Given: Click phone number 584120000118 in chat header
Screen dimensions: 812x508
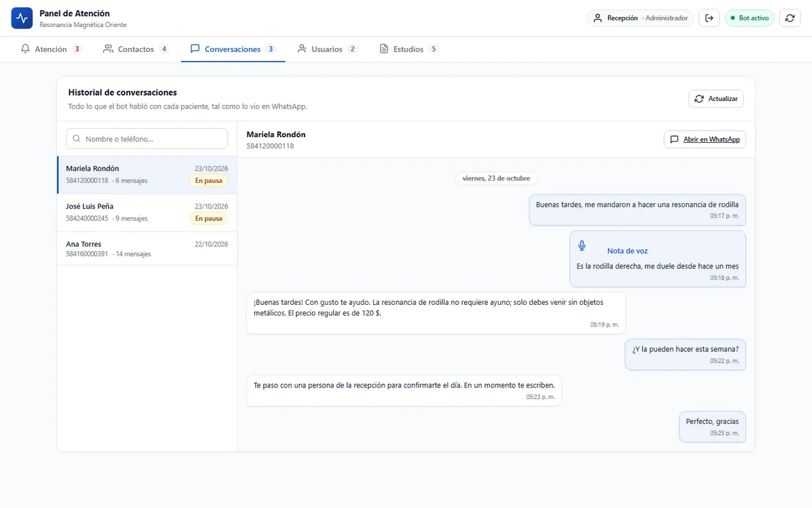Looking at the screenshot, I should click(270, 146).
